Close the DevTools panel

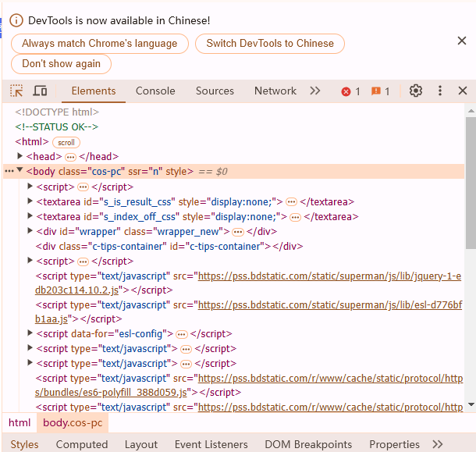point(463,91)
